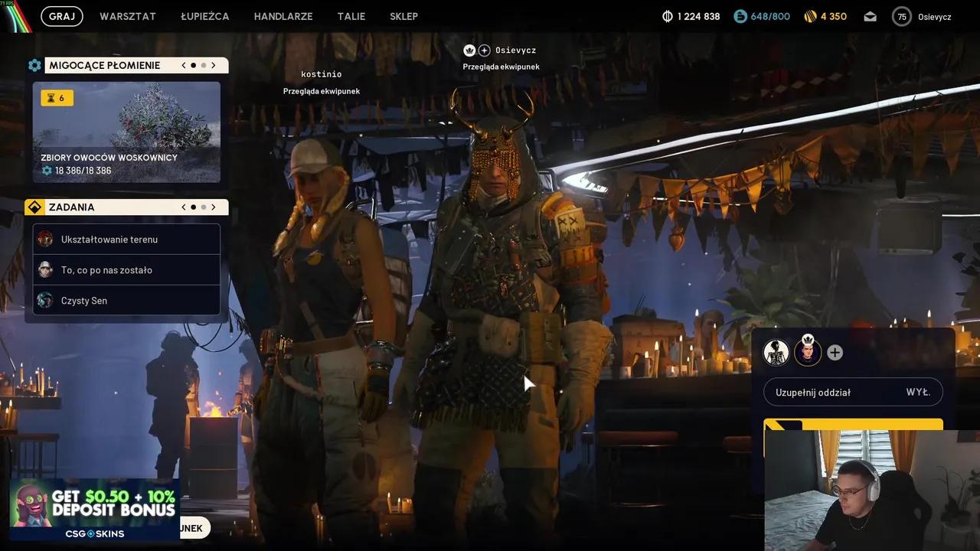Screen dimensions: 980x551
Task: Show previous Zadania quest page
Action: [x=184, y=207]
